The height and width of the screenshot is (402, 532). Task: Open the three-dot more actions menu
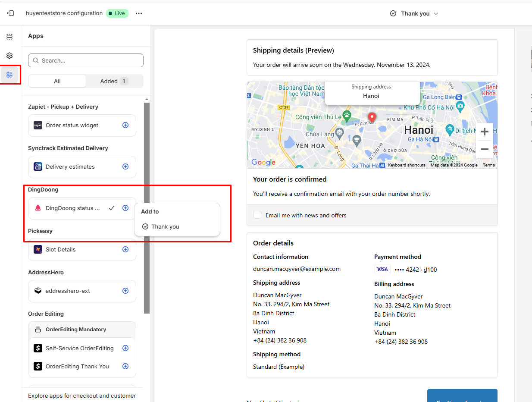(x=139, y=13)
